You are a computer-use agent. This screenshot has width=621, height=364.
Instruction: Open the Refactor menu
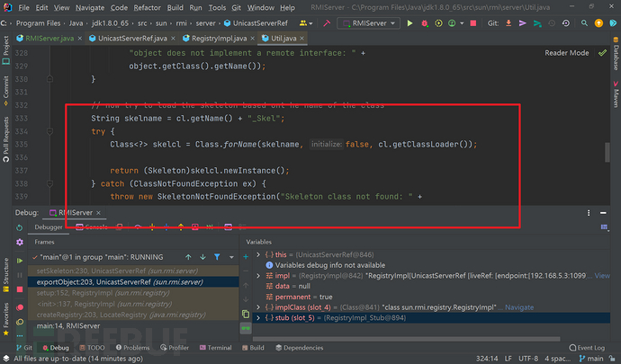[147, 7]
